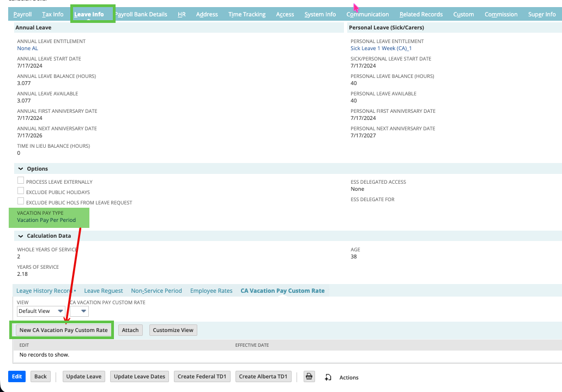This screenshot has width=562, height=392.
Task: Open the None AL entitlement link
Action: pyautogui.click(x=28, y=49)
